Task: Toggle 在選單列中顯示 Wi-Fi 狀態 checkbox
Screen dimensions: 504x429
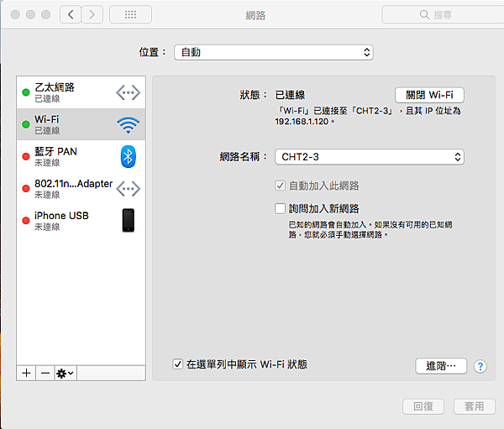Action: tap(178, 364)
